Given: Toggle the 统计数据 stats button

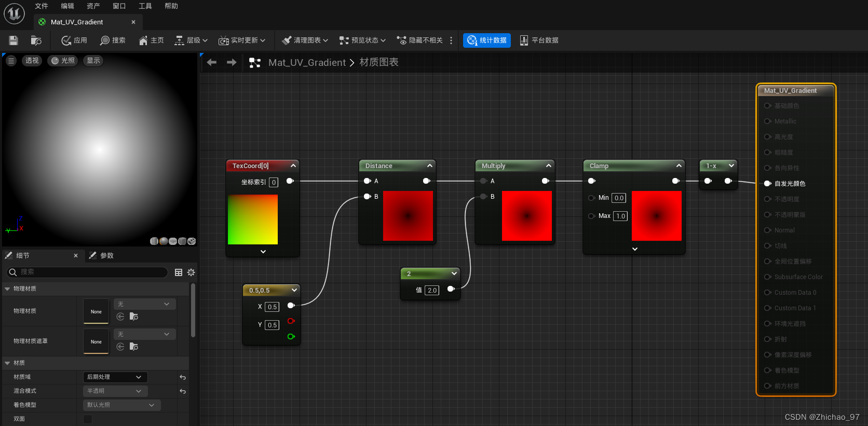Looking at the screenshot, I should [487, 40].
